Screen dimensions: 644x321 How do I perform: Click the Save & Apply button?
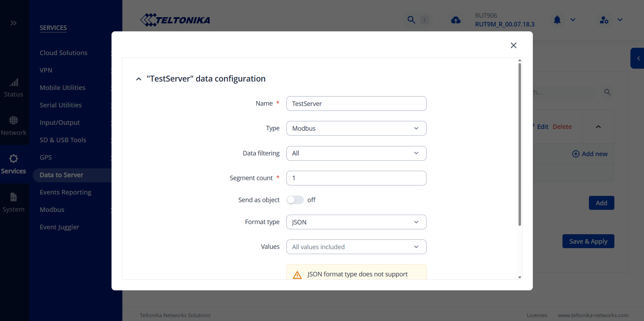point(588,242)
